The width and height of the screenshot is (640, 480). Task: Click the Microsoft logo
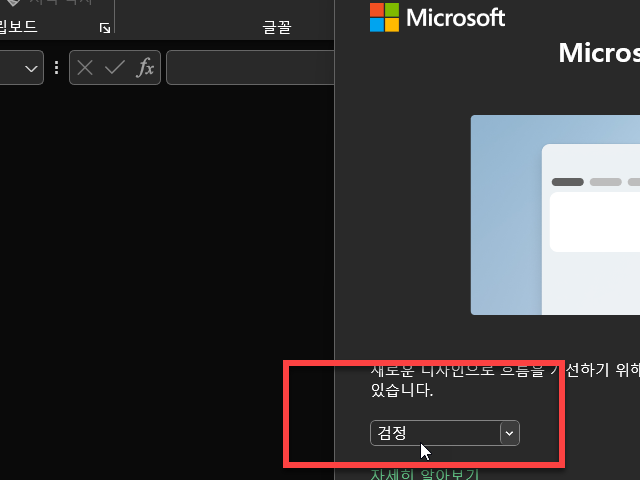click(437, 18)
